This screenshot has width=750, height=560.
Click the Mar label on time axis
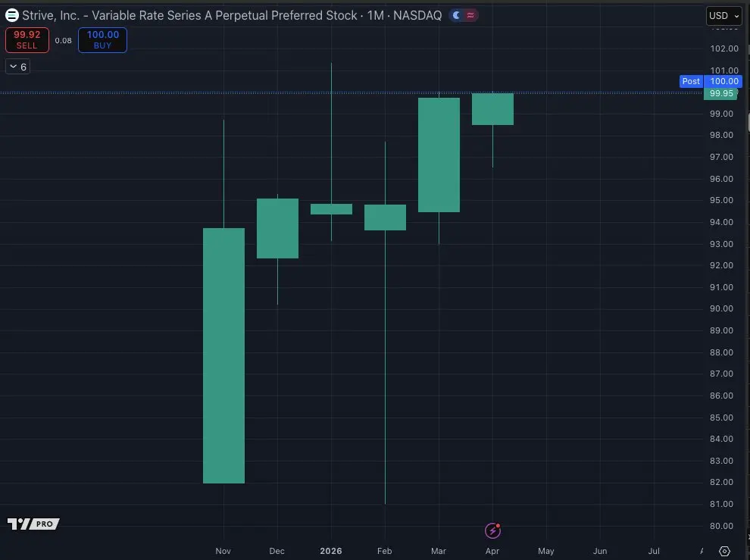click(439, 551)
